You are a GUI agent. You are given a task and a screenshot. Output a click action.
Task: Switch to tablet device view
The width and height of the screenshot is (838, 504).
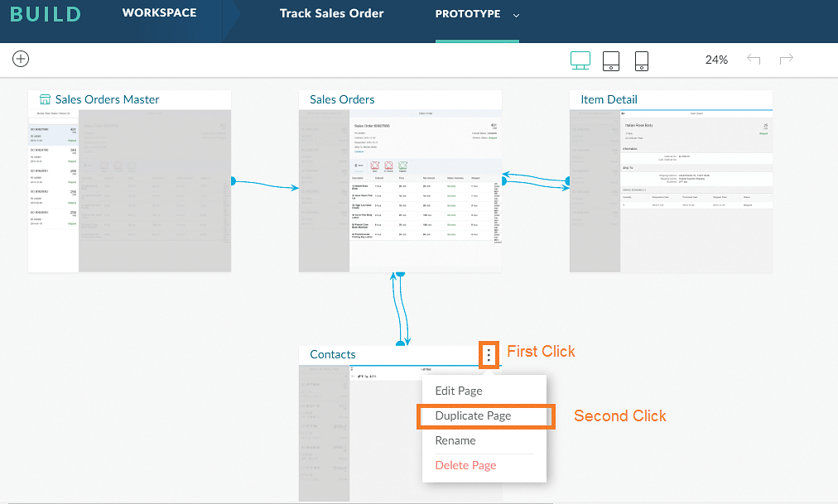611,60
